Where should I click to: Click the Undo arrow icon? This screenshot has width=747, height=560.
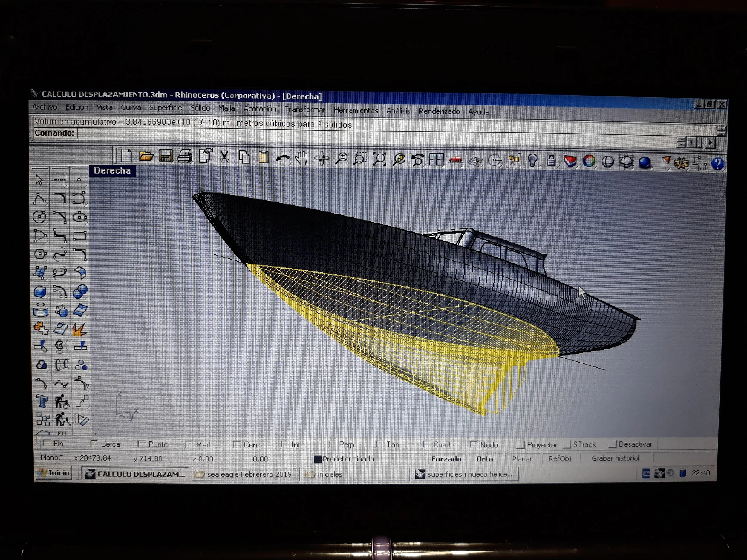tap(282, 158)
